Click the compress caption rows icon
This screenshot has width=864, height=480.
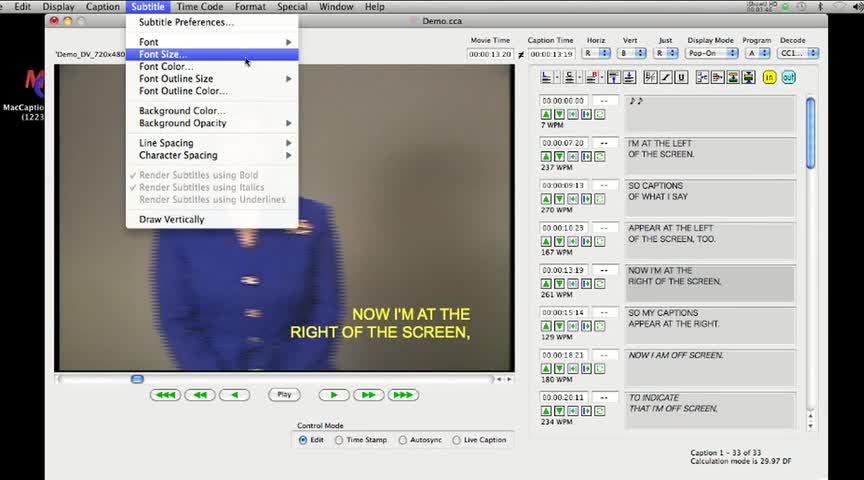(748, 78)
